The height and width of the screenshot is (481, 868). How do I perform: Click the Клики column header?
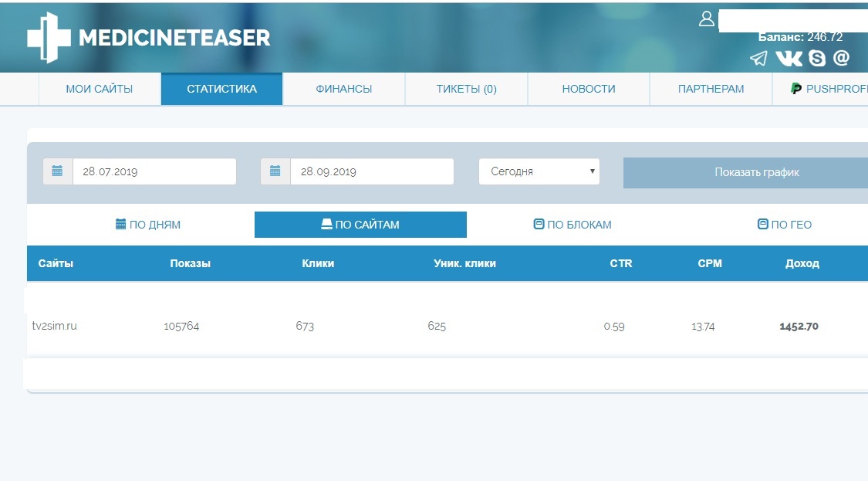318,263
